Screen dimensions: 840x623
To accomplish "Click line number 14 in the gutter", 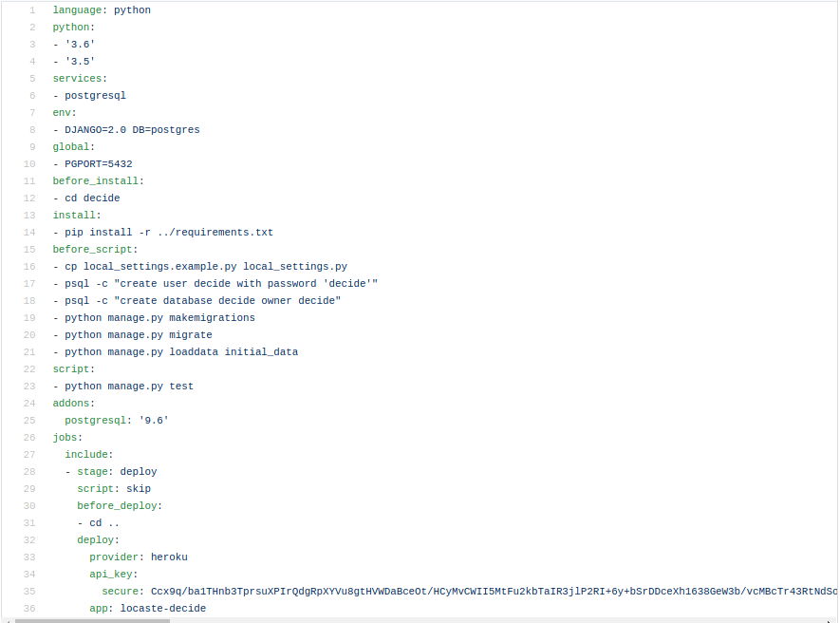I will (x=29, y=233).
